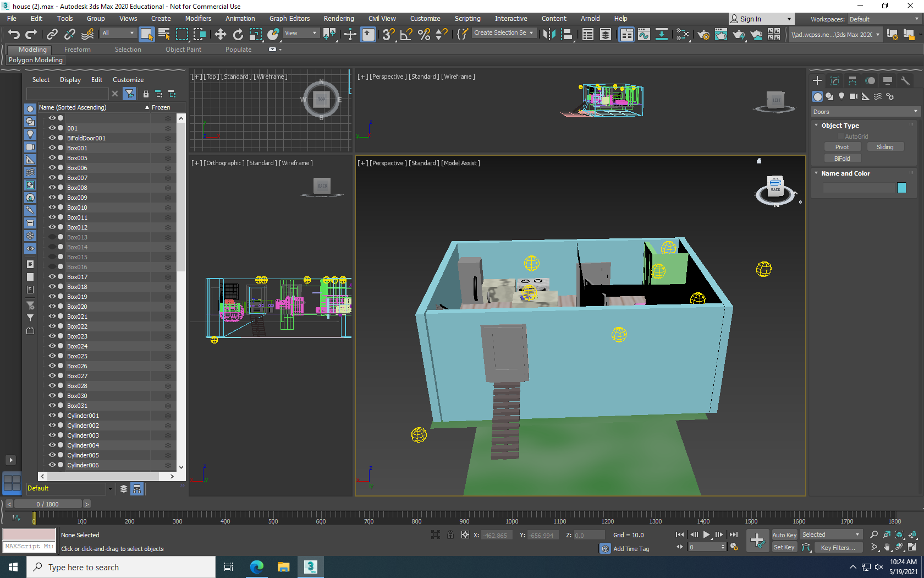This screenshot has height=578, width=924.
Task: Select the Geometry category sphere icon
Action: click(x=818, y=96)
